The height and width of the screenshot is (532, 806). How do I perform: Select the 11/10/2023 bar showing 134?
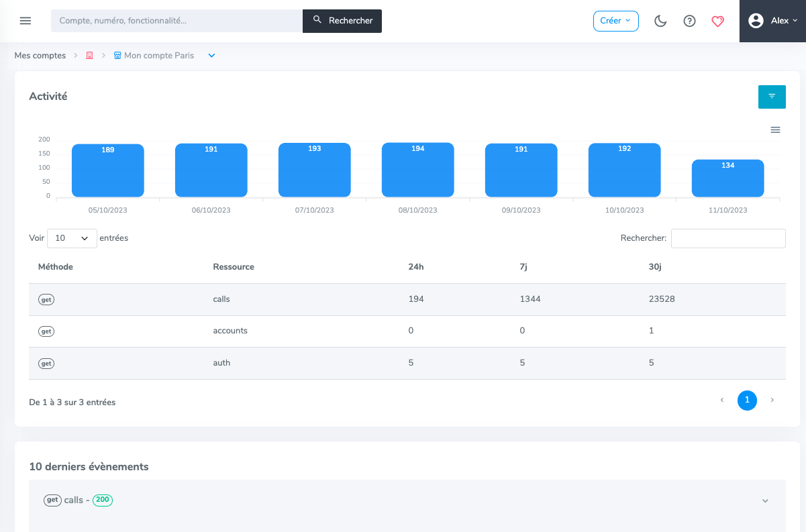728,178
